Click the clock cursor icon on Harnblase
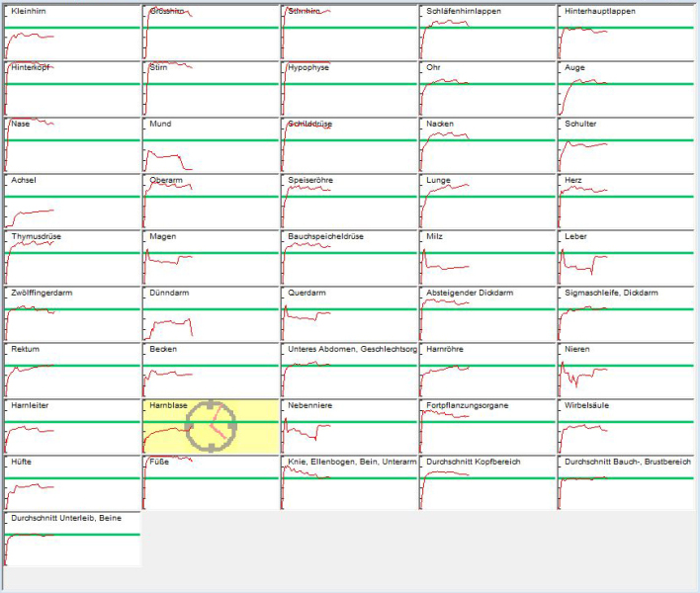Image resolution: width=700 pixels, height=593 pixels. 212,427
